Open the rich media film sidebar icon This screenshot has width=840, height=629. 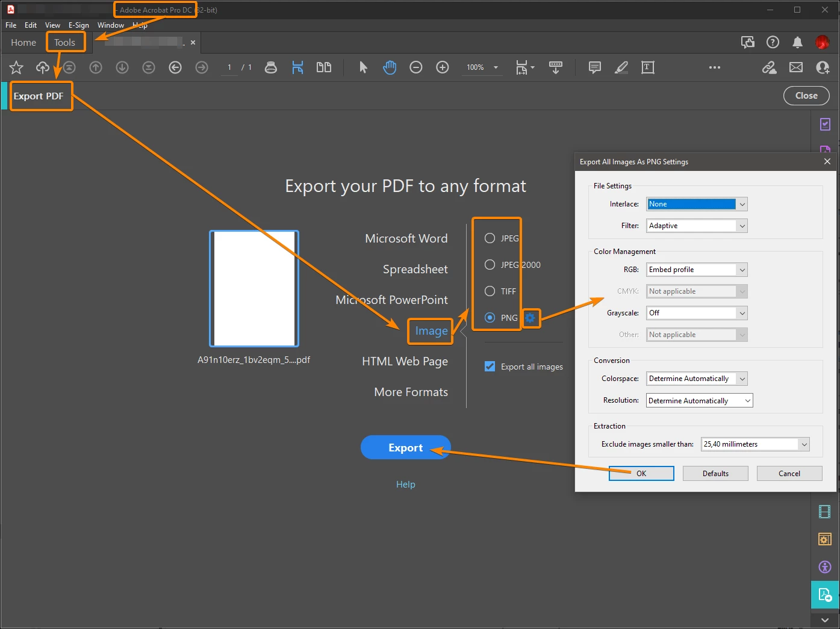click(825, 512)
